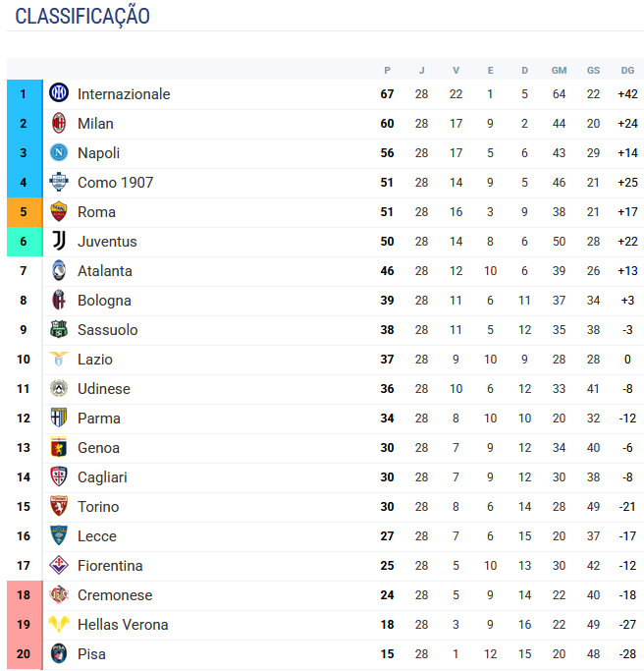The height and width of the screenshot is (671, 644).
Task: Click the Milan club crest
Action: [59, 123]
